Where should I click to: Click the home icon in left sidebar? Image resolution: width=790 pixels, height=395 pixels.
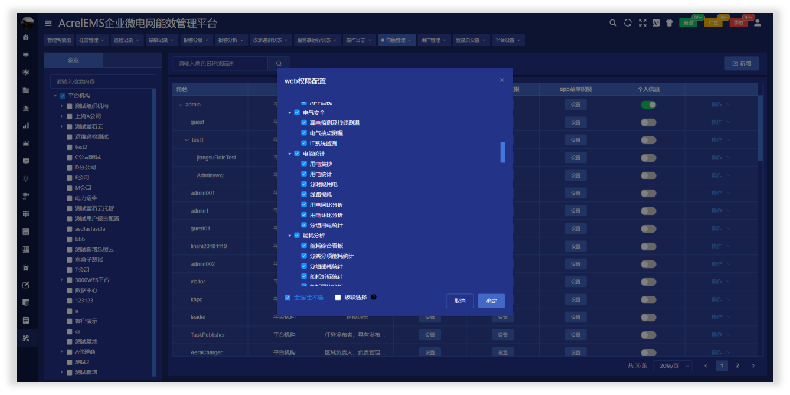pos(26,37)
